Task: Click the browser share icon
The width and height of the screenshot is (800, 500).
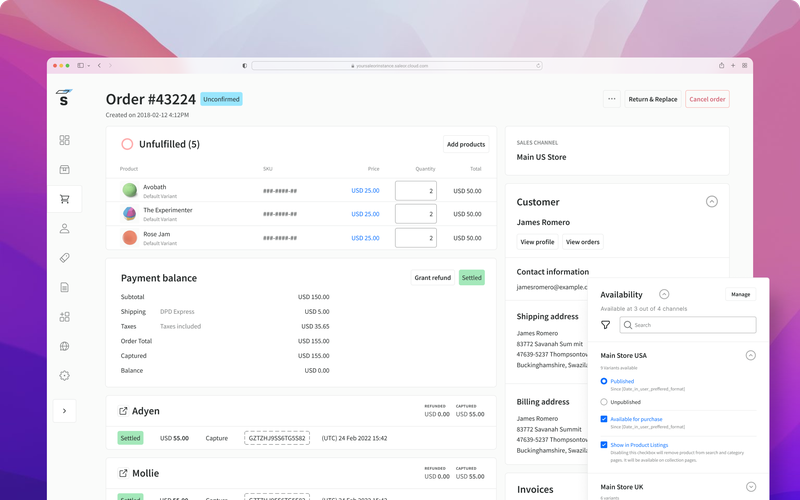Action: click(x=721, y=65)
